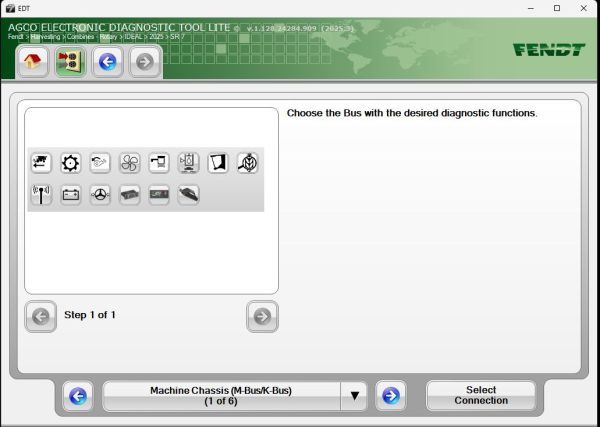Maximize the EDT window

[557, 8]
